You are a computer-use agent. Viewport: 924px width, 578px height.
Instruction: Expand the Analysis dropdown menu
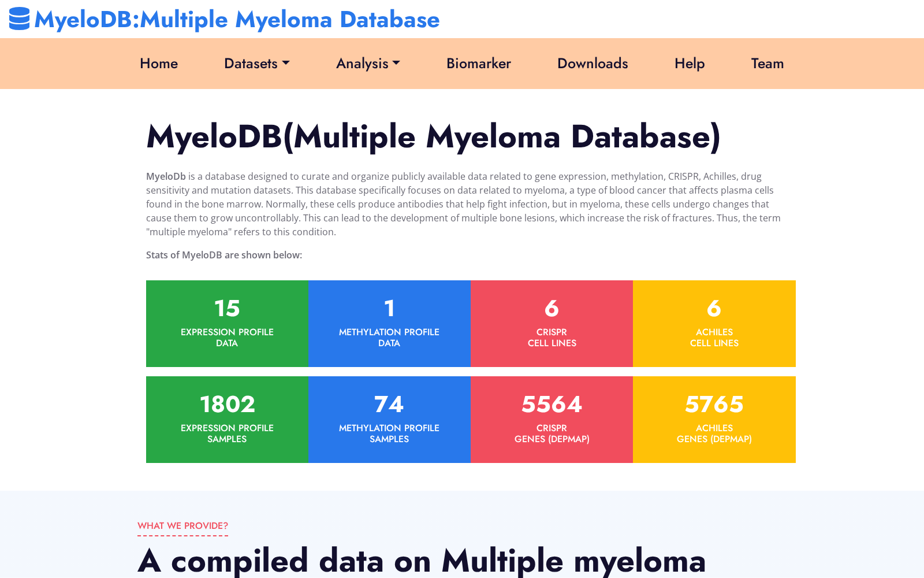(368, 64)
